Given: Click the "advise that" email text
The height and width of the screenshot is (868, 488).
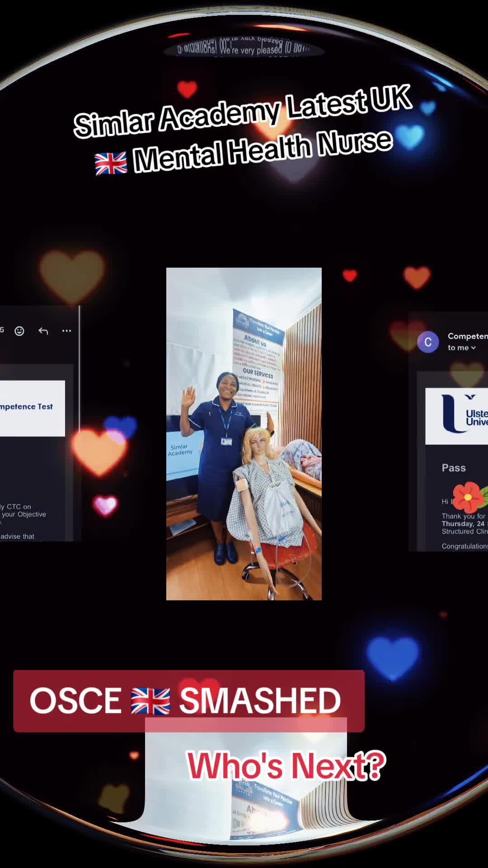Looking at the screenshot, I should tap(17, 536).
